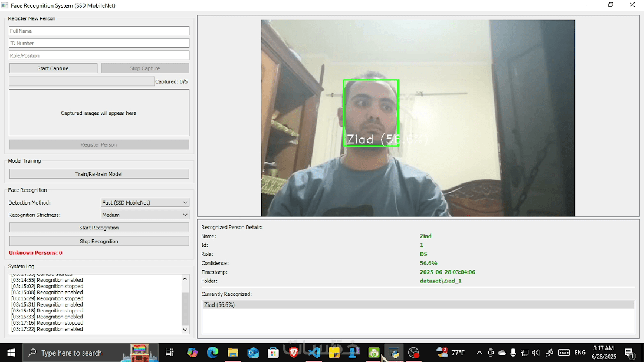Image resolution: width=644 pixels, height=362 pixels.
Task: Select log entry [03:17:16] Recognition stopped
Action: pos(47,323)
